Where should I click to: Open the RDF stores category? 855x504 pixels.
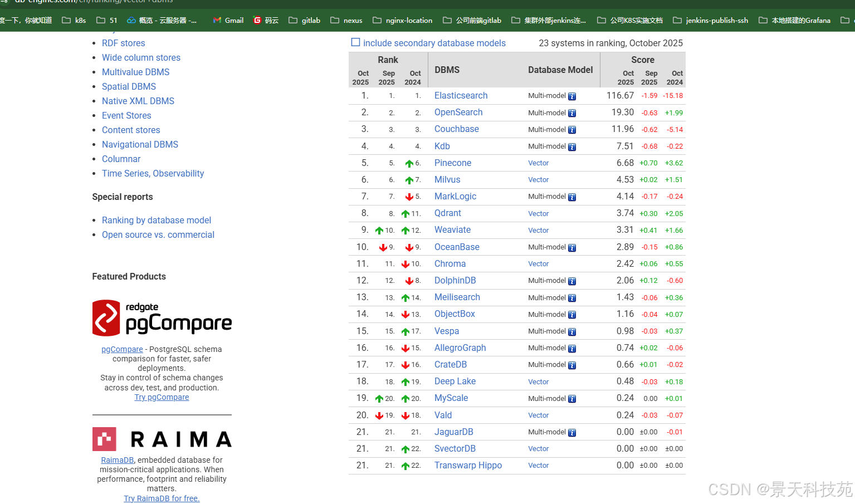coord(124,43)
